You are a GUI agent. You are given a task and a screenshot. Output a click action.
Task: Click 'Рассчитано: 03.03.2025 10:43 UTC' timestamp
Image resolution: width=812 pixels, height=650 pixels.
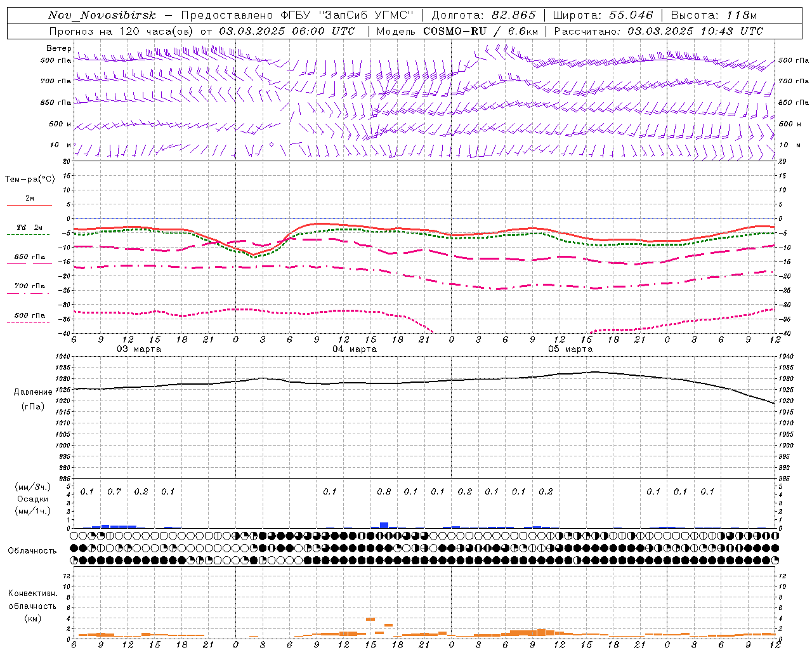[x=658, y=31]
